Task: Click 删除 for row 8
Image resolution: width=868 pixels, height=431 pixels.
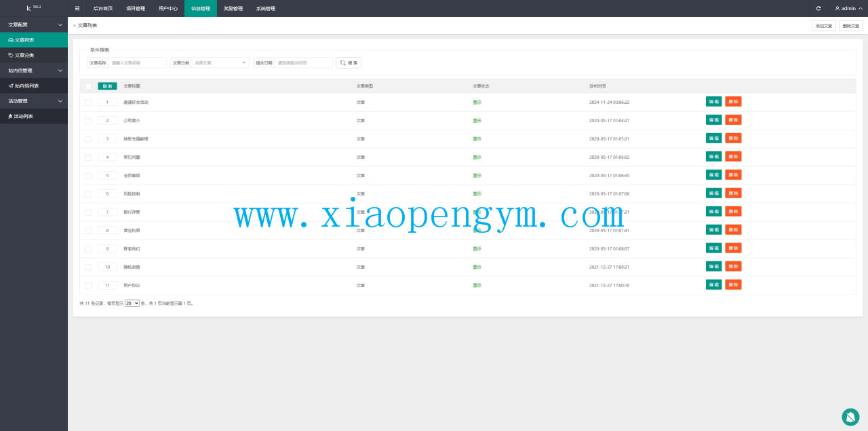Action: (733, 230)
